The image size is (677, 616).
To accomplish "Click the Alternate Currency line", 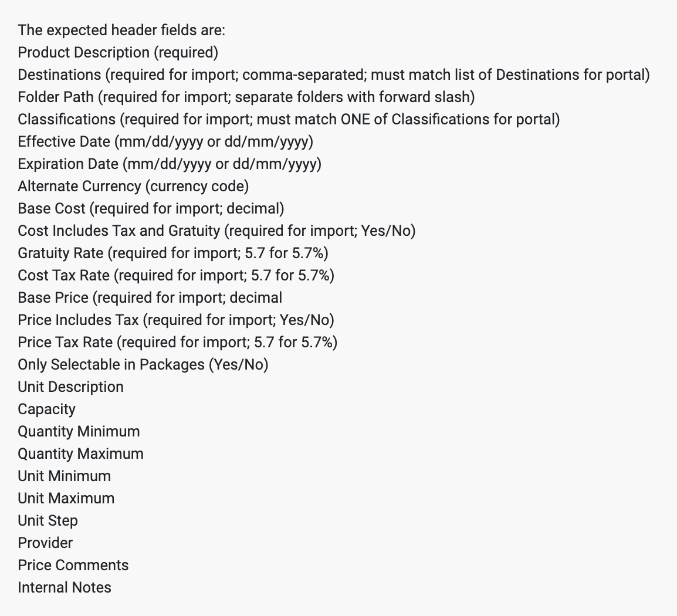I will tap(133, 187).
